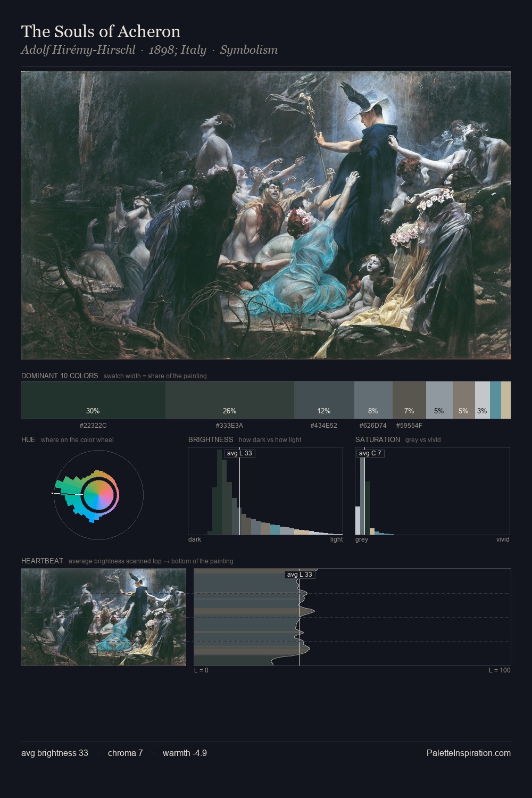Click the grey vs vivid caption

coord(423,440)
